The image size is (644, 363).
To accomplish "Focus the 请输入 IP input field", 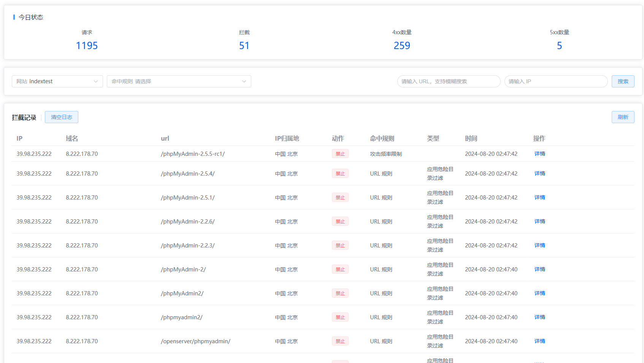I will [556, 81].
